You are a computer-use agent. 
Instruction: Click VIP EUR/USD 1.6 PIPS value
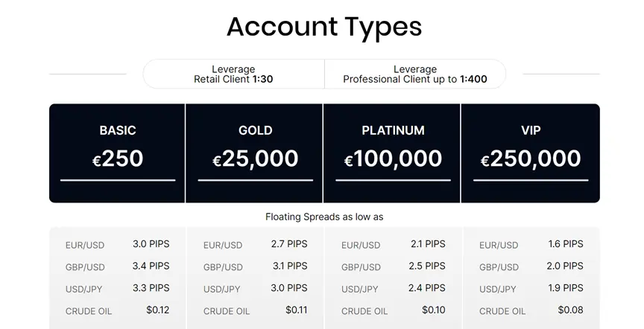[x=566, y=244]
